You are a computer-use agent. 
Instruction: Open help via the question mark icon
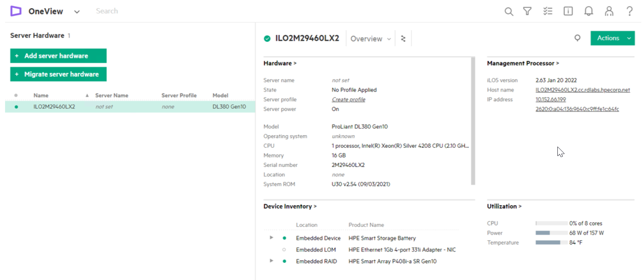630,11
